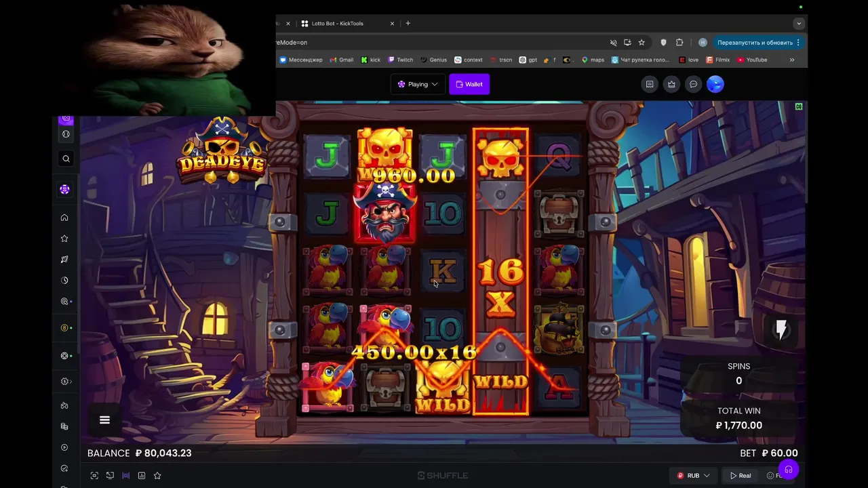Expand the browser tab search chevron
868x488 pixels.
click(x=799, y=24)
